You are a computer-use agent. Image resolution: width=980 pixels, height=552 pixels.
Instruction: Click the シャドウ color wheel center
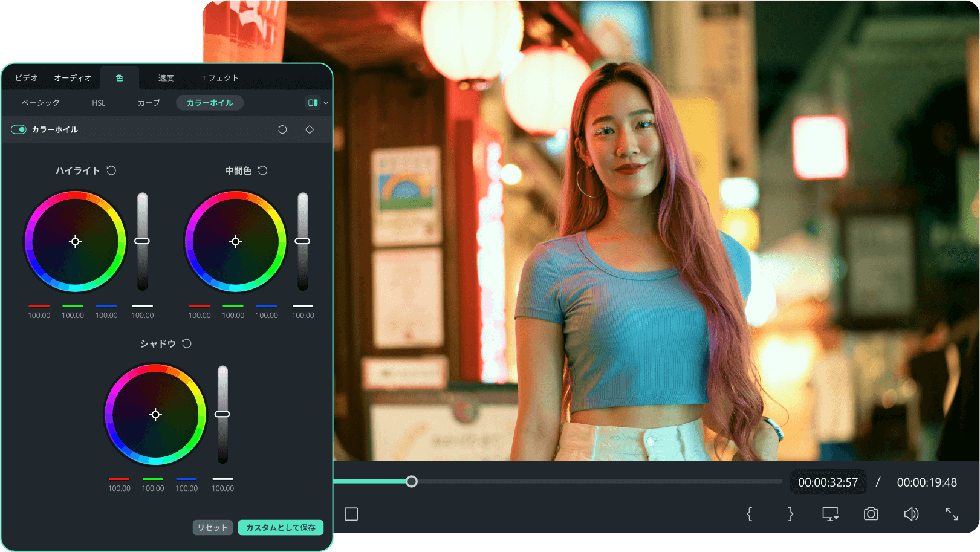155,415
